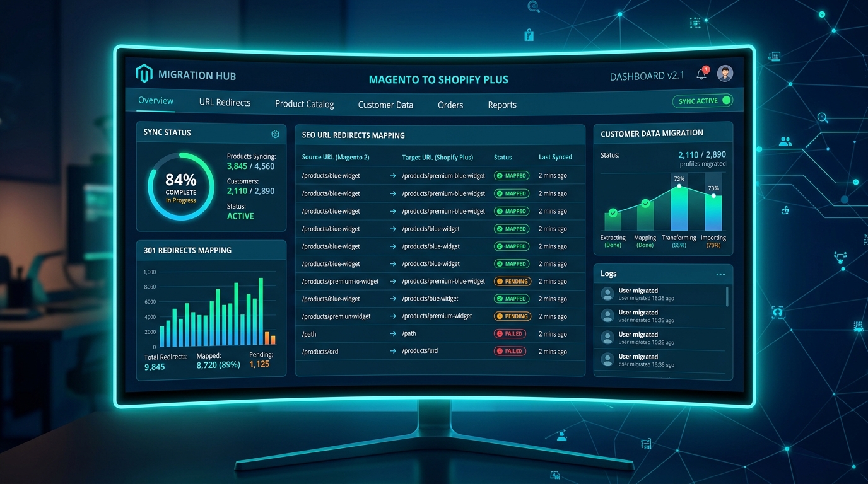Viewport: 868px width, 484px height.
Task: Click the arrow before /products/bue-widget
Action: [393, 299]
